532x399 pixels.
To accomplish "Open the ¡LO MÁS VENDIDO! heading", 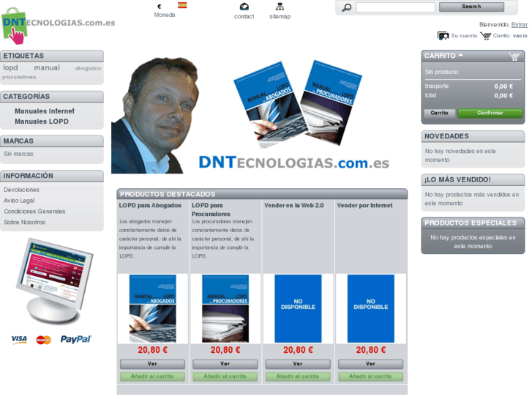I will (457, 179).
